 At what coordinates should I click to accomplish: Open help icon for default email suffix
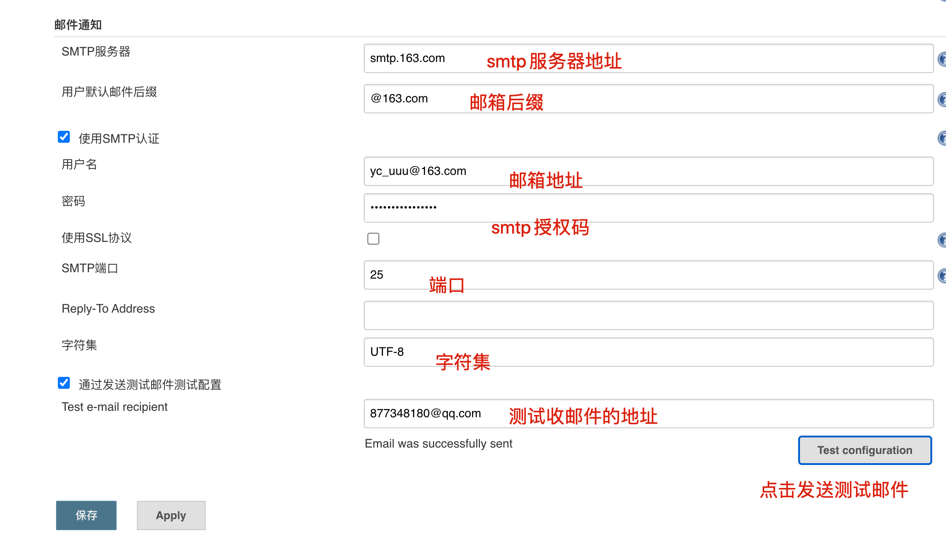click(x=942, y=100)
